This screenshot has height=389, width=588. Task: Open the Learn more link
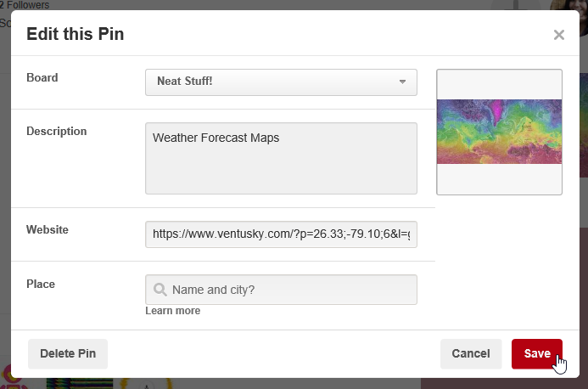pyautogui.click(x=173, y=311)
